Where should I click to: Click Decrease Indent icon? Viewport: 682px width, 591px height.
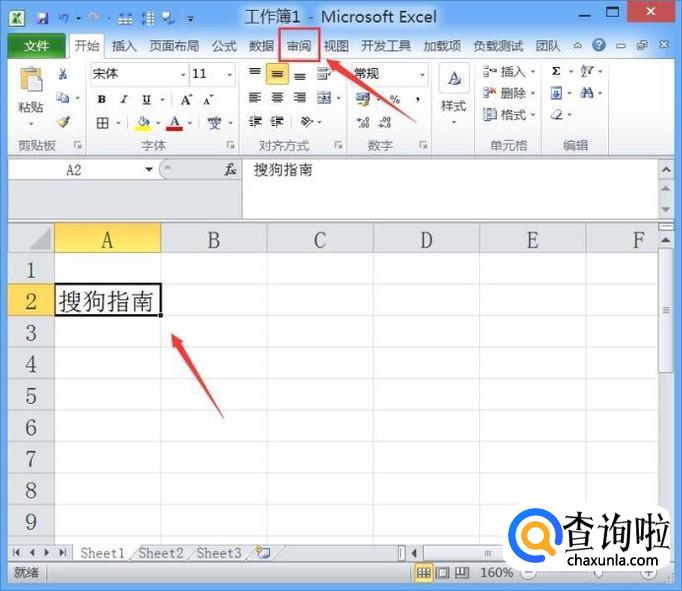point(255,121)
